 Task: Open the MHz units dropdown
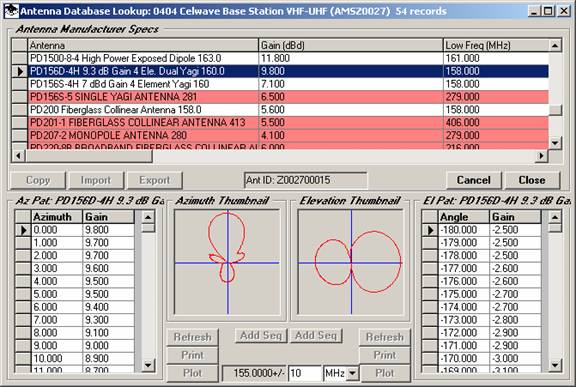353,373
